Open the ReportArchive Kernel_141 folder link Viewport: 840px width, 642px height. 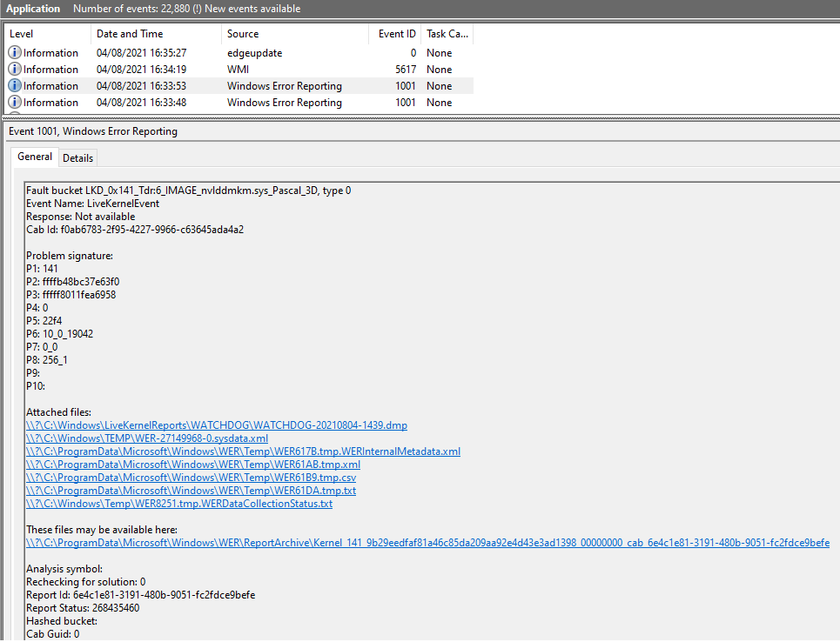[427, 543]
